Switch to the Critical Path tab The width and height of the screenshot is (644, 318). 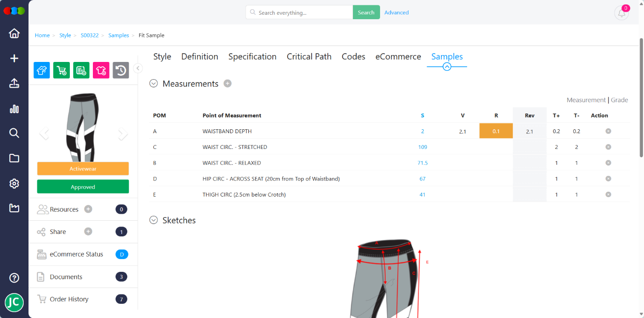pos(309,57)
